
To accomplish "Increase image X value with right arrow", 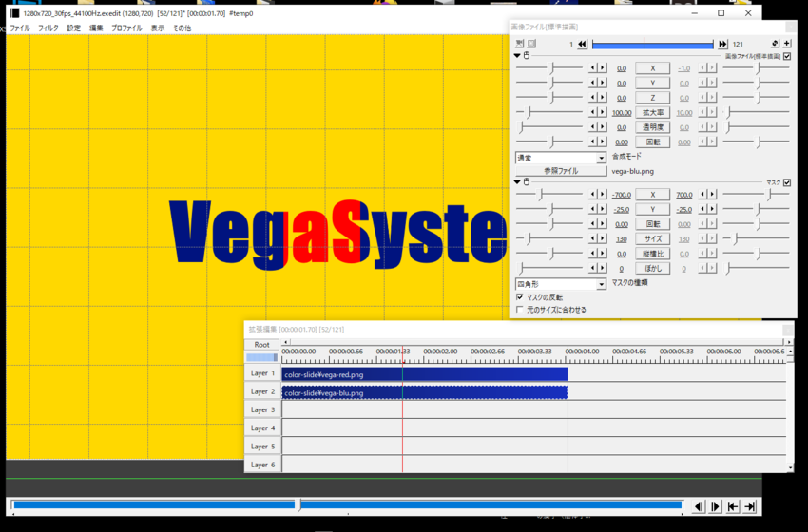I will pyautogui.click(x=603, y=68).
